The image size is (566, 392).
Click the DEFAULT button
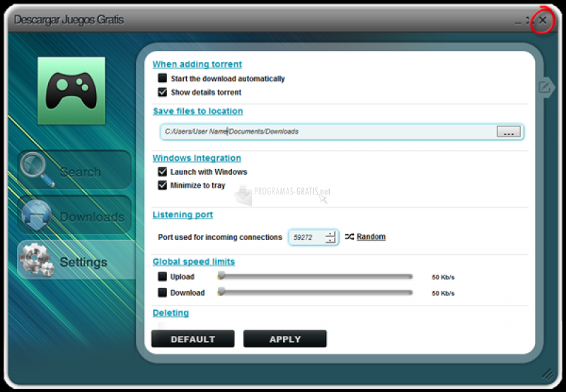(x=192, y=339)
